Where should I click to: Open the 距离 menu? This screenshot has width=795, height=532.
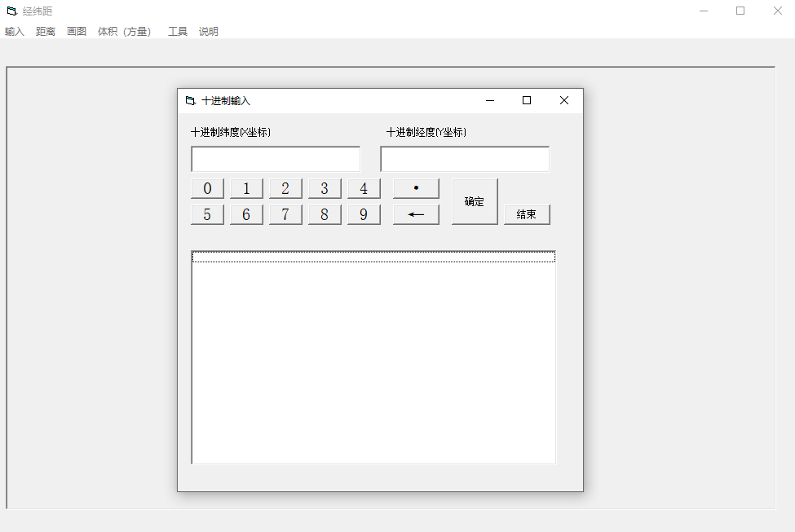(x=46, y=32)
